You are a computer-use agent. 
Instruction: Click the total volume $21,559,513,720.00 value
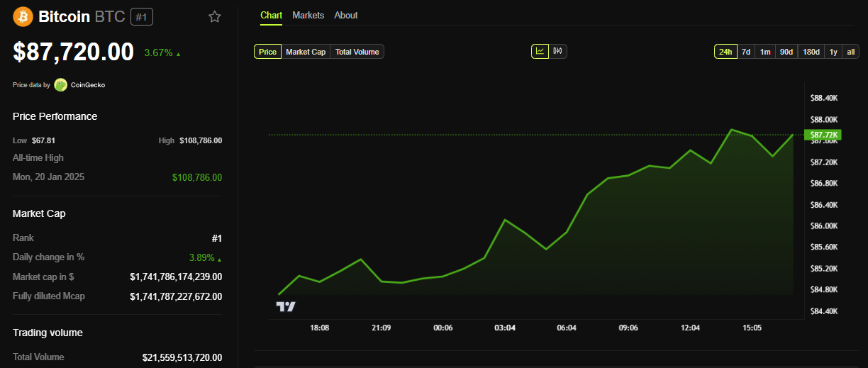coord(182,357)
